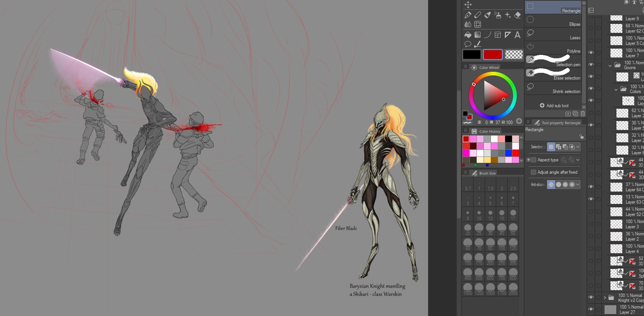This screenshot has height=316, width=644.
Task: Select the black main color swatch
Action: [472, 55]
